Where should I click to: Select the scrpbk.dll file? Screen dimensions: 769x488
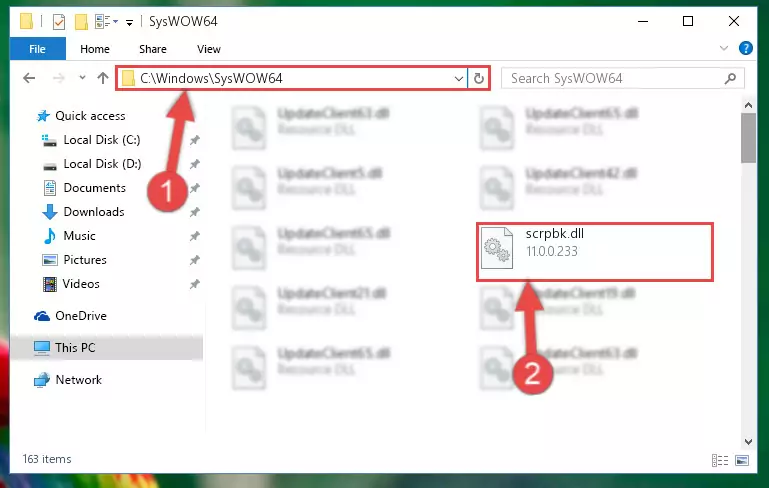tap(594, 252)
